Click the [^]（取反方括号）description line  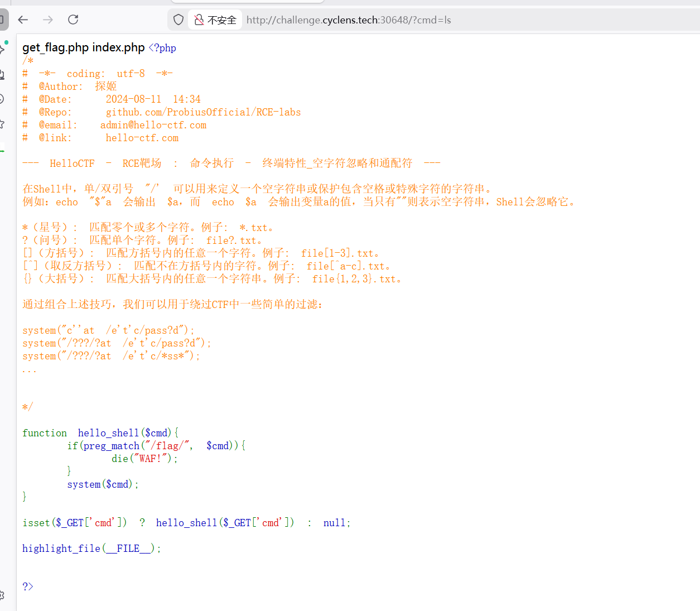pos(206,266)
